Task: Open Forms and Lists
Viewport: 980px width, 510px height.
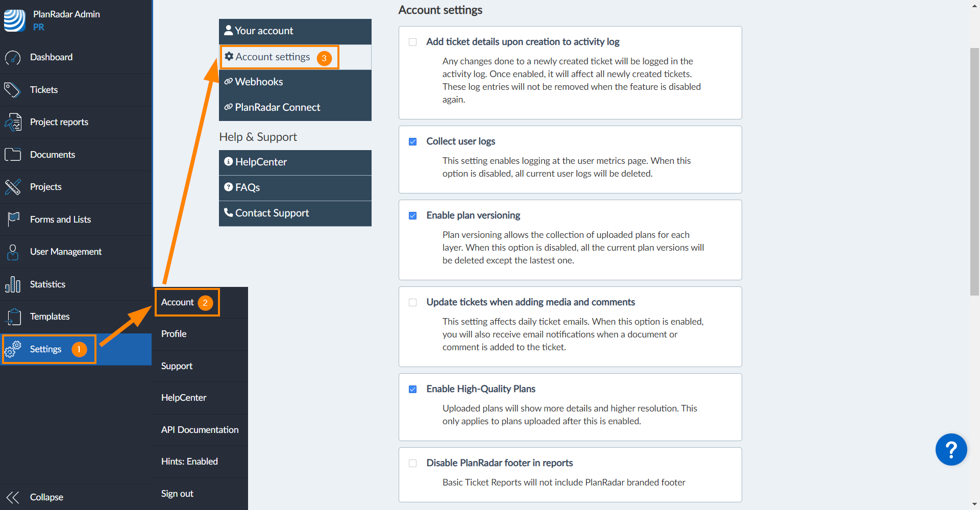Action: click(x=76, y=220)
